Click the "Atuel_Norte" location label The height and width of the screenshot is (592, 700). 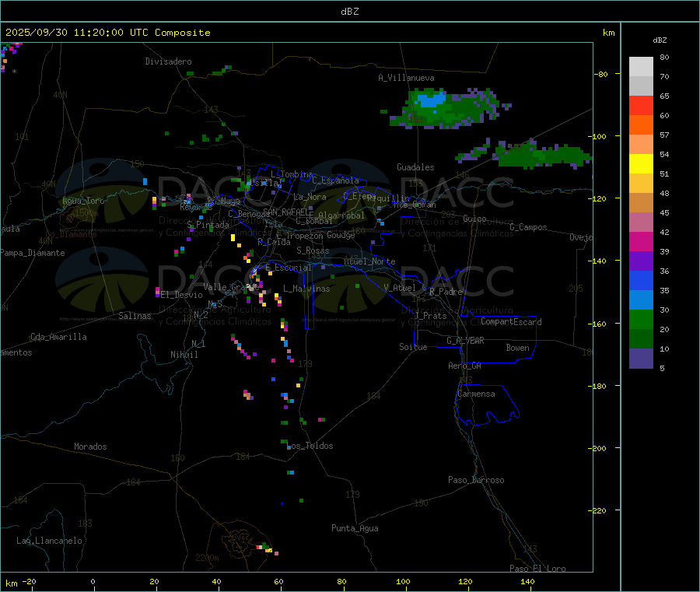click(x=369, y=261)
